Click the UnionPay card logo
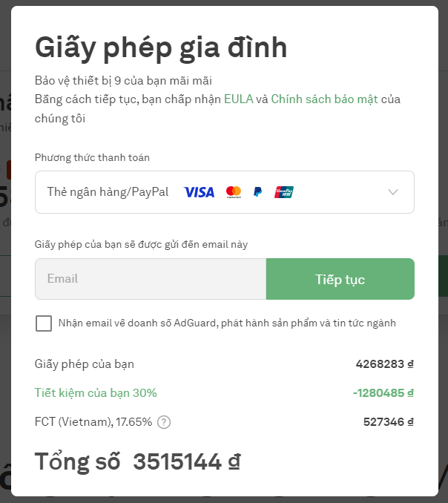This screenshot has width=448, height=503. [x=284, y=192]
